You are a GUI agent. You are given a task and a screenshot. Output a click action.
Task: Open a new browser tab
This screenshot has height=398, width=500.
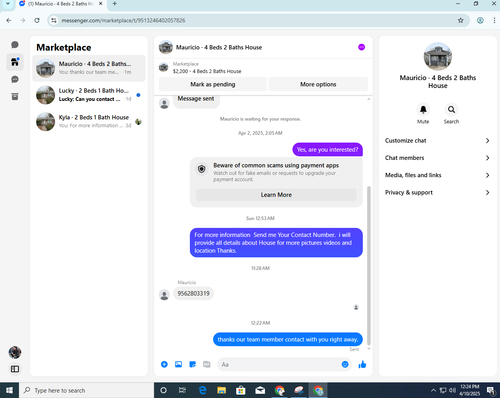[115, 4]
